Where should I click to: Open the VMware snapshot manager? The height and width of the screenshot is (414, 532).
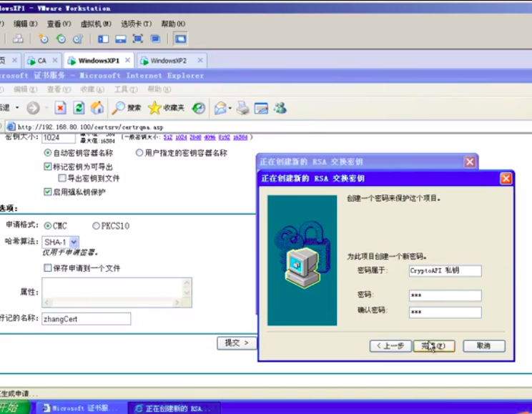click(x=78, y=39)
